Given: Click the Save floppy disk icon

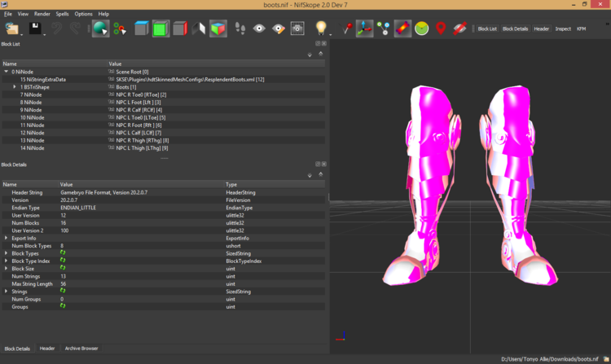Looking at the screenshot, I should pos(35,29).
